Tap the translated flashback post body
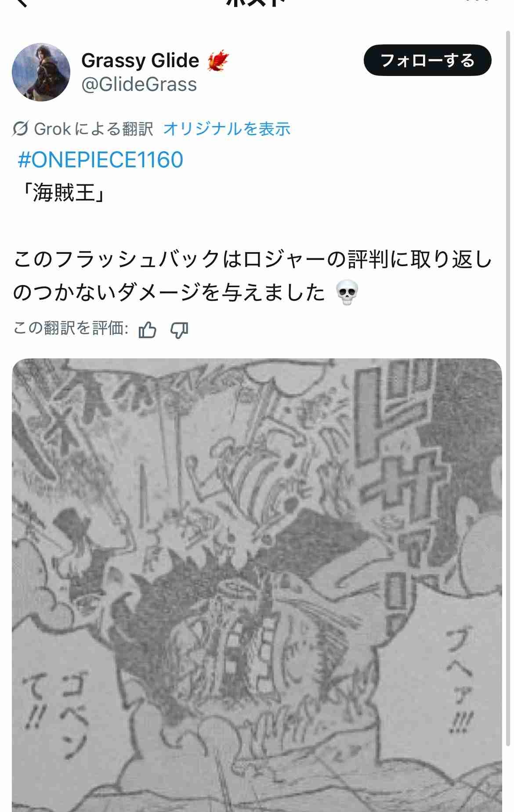The image size is (514, 812). click(253, 276)
